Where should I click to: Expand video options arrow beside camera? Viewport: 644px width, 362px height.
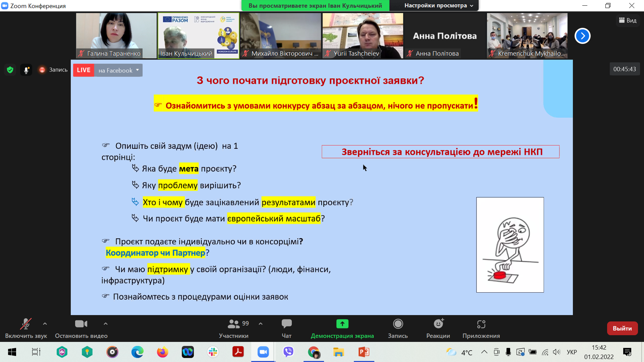[106, 324]
